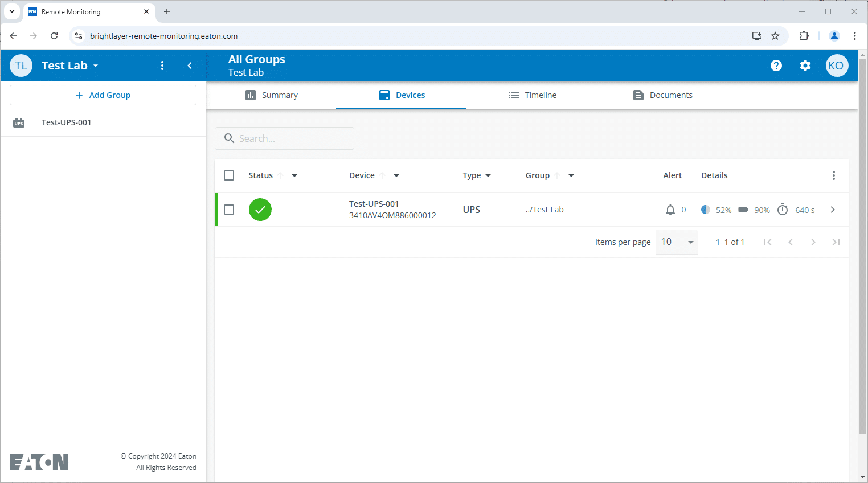Open the Chrome profile icon
The width and height of the screenshot is (868, 483).
[834, 36]
